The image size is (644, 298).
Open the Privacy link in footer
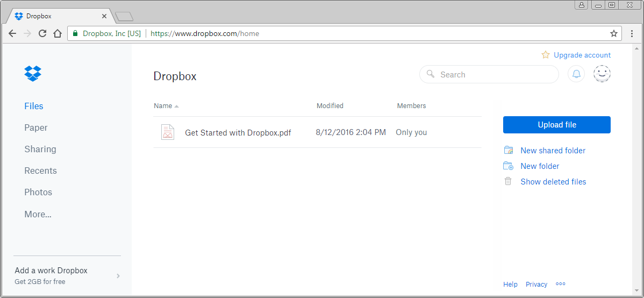coord(536,285)
